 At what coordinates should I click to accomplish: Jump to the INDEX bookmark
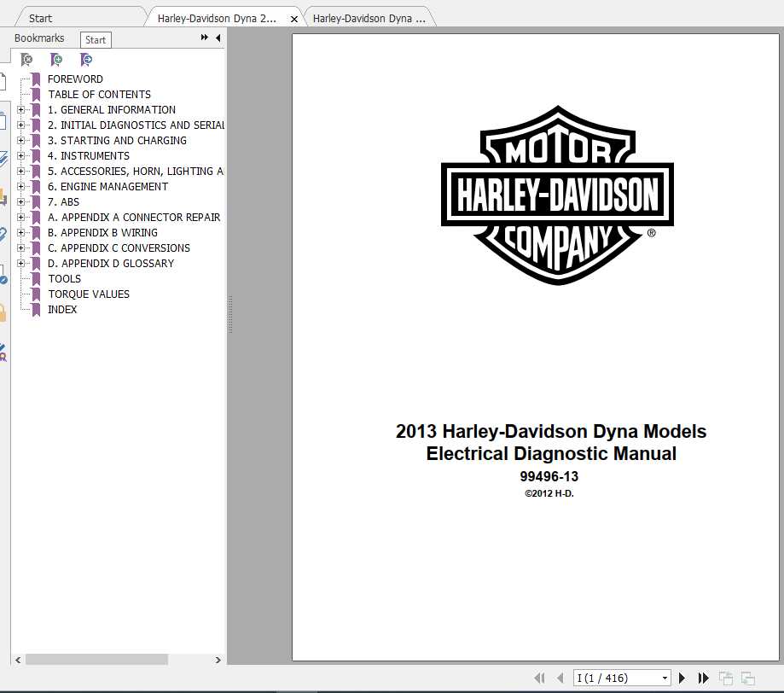(x=62, y=309)
